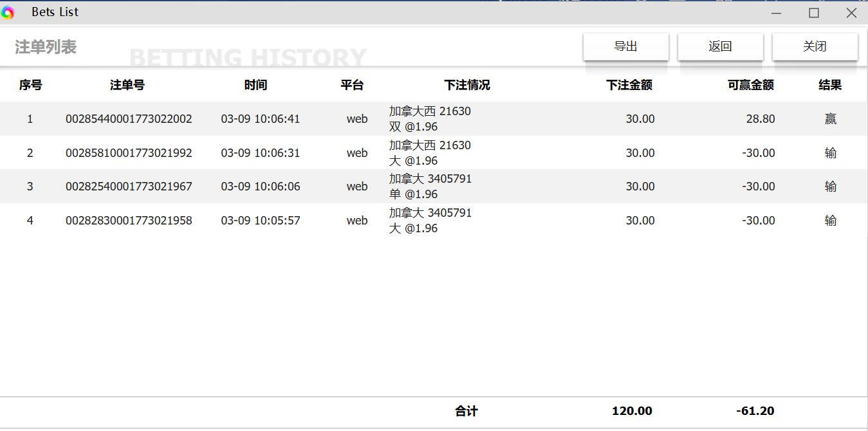Click the 赢 result in first row
Viewport: 868px width, 431px height.
tap(830, 119)
